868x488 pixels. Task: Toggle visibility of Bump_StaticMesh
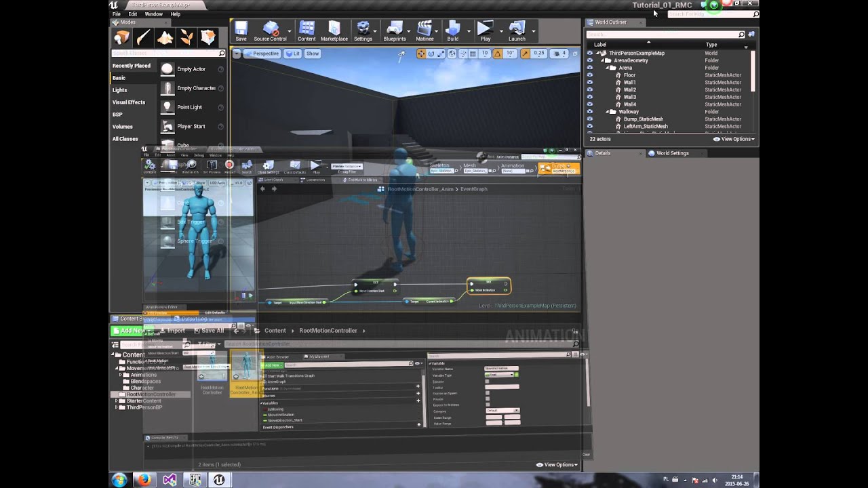click(589, 119)
